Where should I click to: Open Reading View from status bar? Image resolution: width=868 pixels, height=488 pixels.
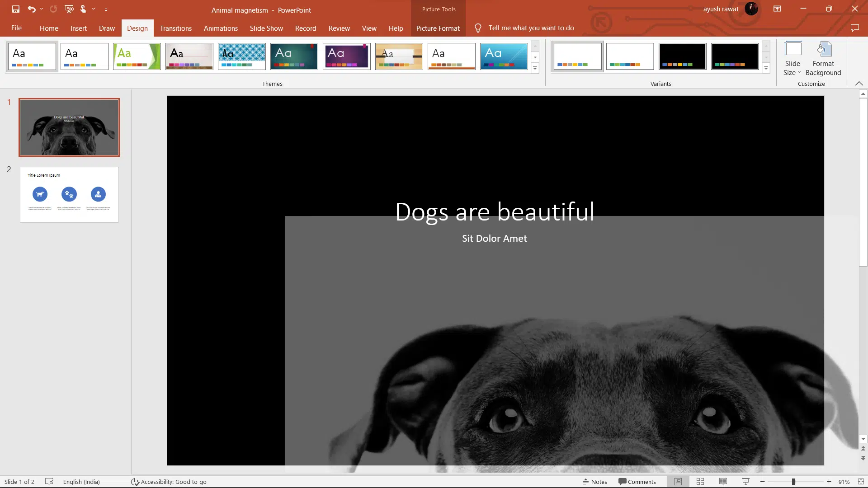(722, 481)
